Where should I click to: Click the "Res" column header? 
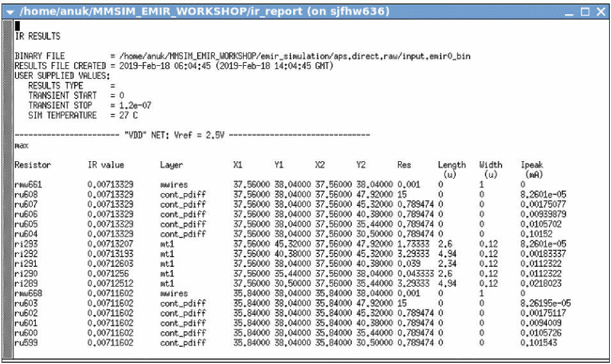coord(404,165)
